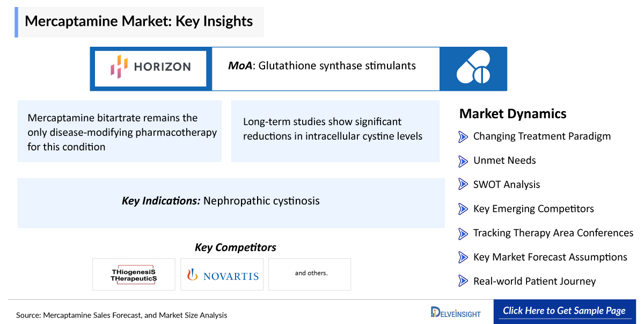Select the 'and others.' competitor box
Viewport: 644px width, 324px height.
[310, 274]
